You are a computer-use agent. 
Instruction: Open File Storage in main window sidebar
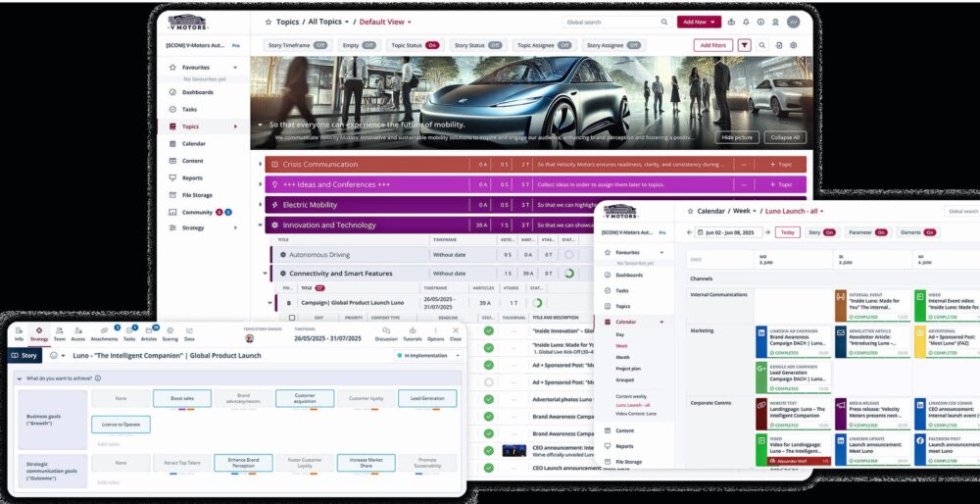click(197, 195)
